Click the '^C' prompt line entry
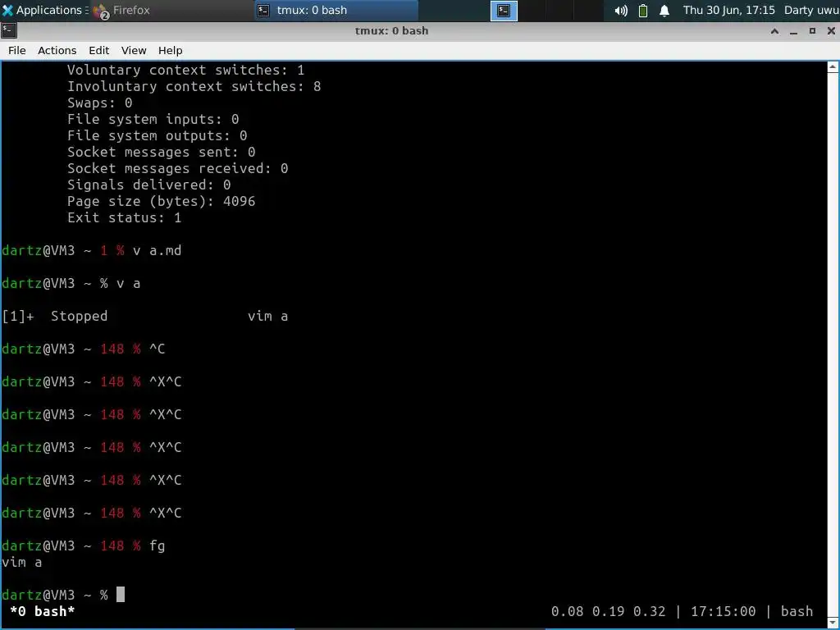 (157, 349)
